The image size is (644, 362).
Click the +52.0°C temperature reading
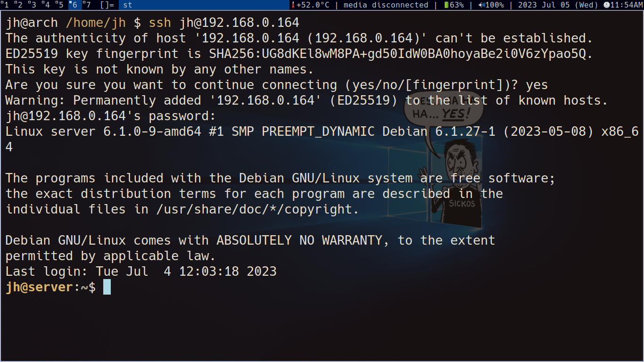coord(314,5)
